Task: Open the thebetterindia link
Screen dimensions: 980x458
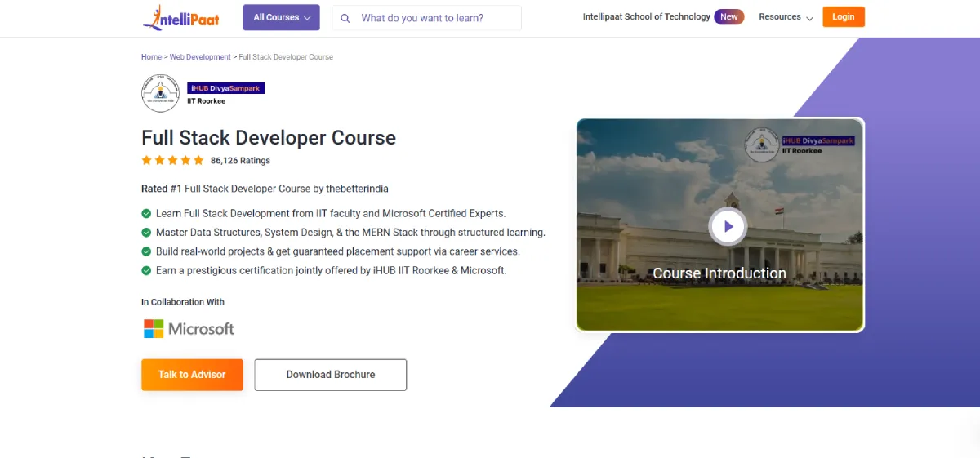Action: 357,189
